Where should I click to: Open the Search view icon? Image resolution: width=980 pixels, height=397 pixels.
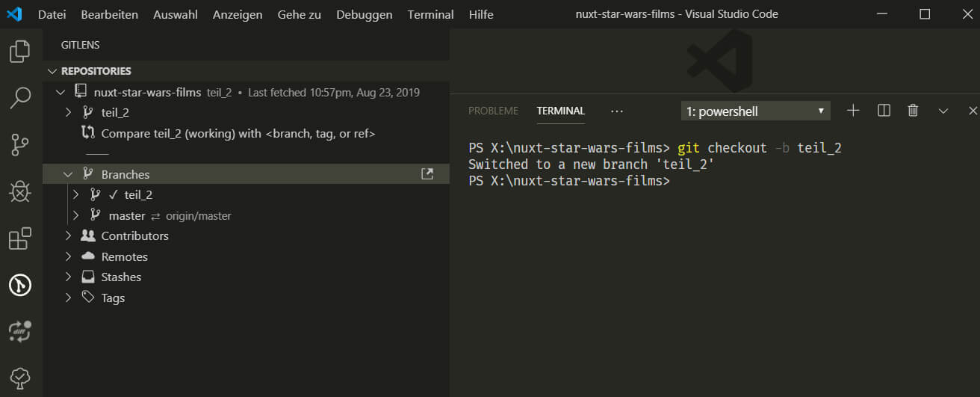click(x=20, y=98)
